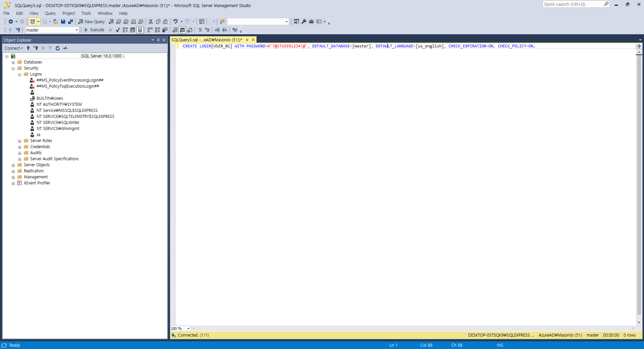This screenshot has height=349, width=644.
Task: Display the estimated execution plan
Action: pos(125,30)
